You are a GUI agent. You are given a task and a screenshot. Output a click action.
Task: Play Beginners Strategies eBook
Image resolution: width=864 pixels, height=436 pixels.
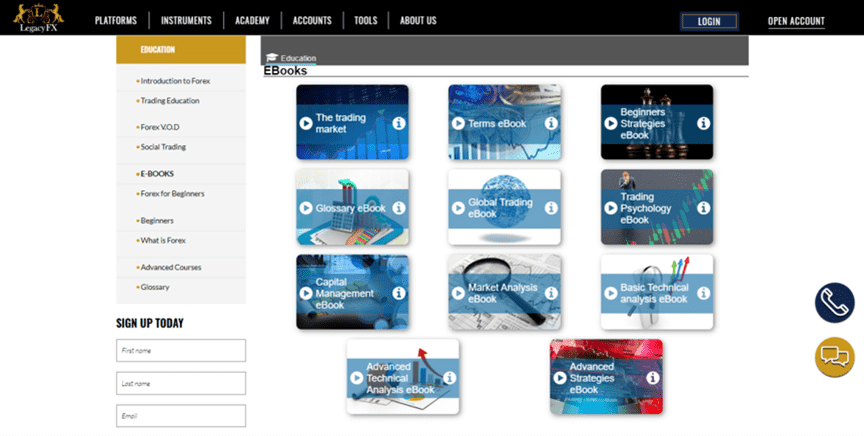611,123
